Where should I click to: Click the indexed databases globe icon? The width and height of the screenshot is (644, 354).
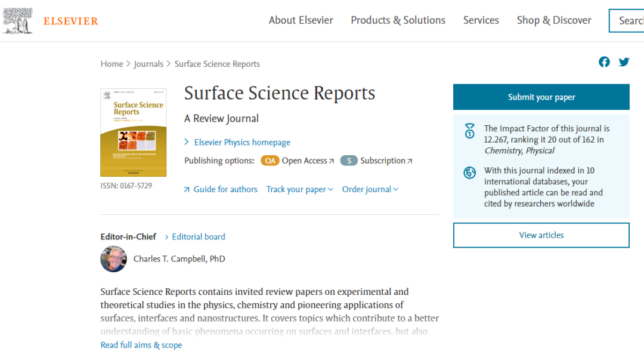click(x=470, y=173)
